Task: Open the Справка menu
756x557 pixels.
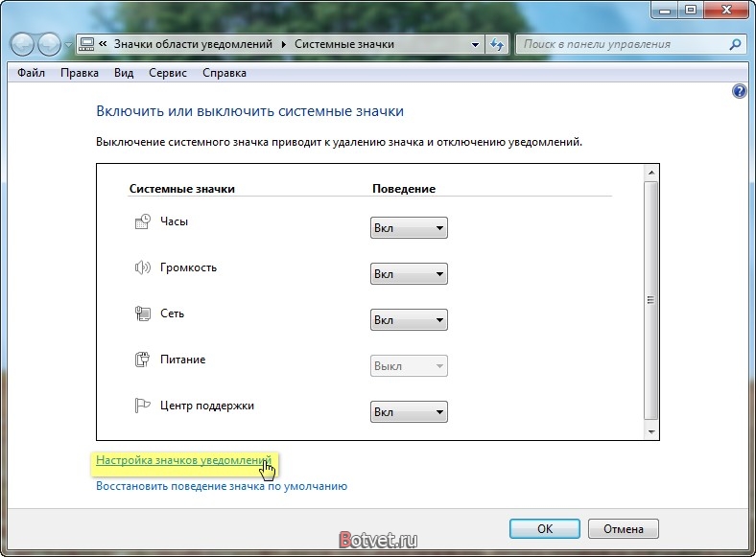Action: pyautogui.click(x=224, y=73)
